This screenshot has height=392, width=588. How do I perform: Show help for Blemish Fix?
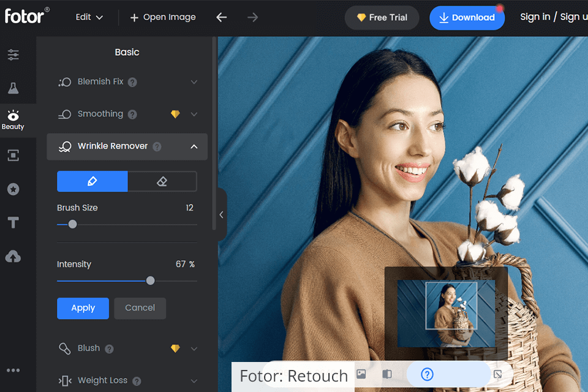[x=132, y=82]
